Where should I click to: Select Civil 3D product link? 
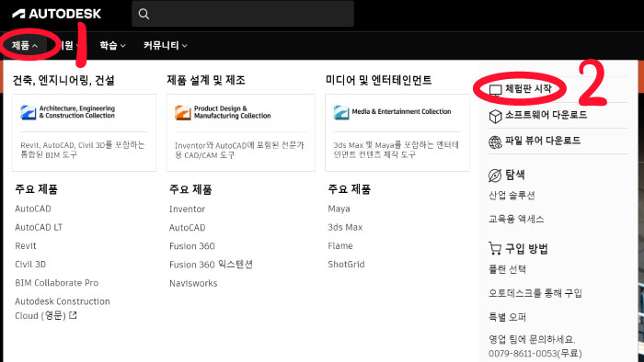pyautogui.click(x=30, y=264)
